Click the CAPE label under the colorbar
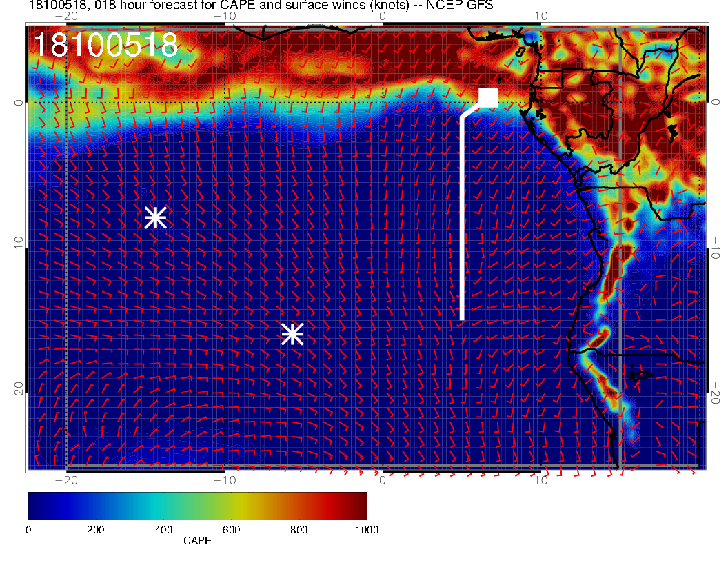This screenshot has width=728, height=563. click(197, 541)
